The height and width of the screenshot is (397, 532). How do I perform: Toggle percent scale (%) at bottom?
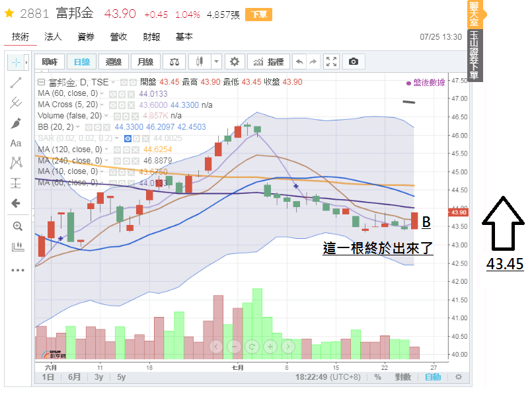[377, 377]
